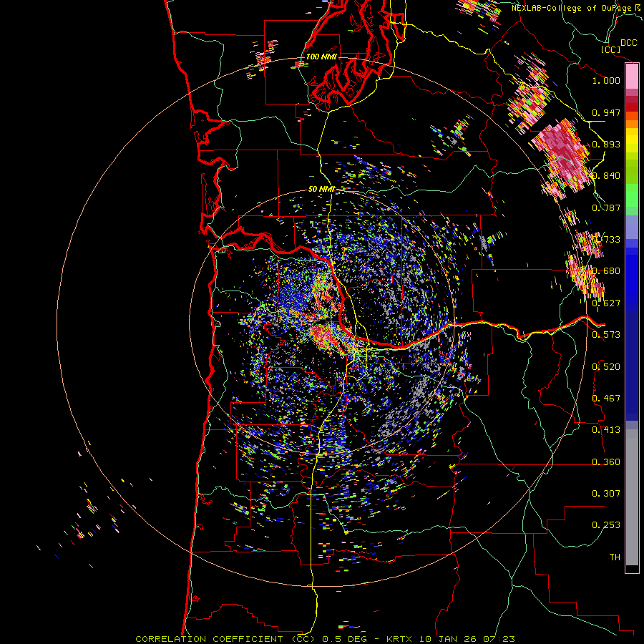644x644 pixels.
Task: Click the 100 NMI range ring label
Action: (321, 57)
